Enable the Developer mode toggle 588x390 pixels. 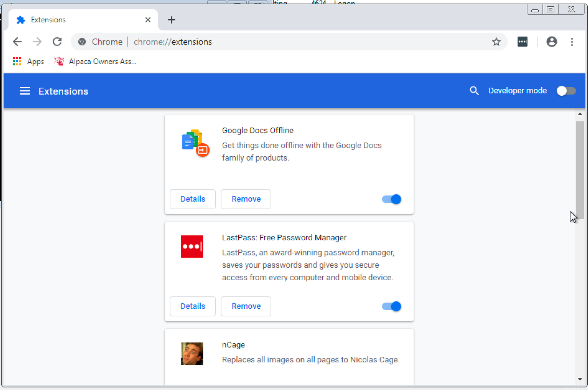point(566,91)
